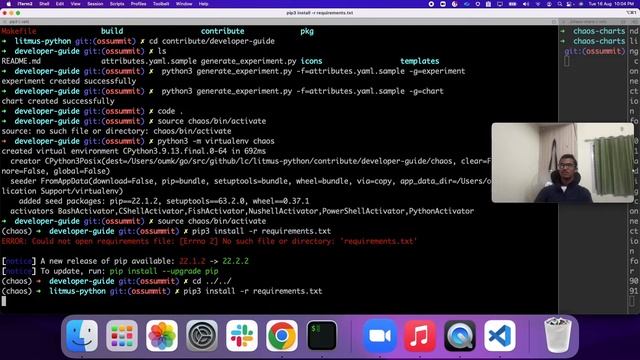Open the Help menu
The image size is (640, 360).
pos(203,4)
